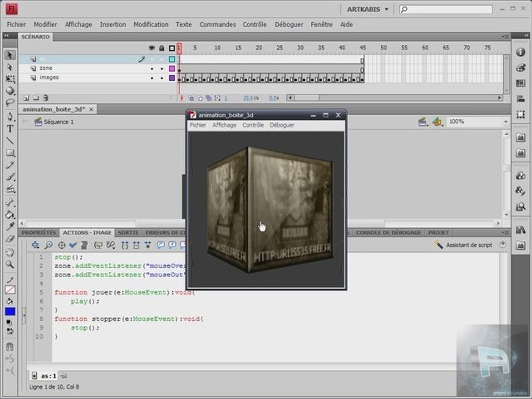Switch to the SORTIE tab
This screenshot has height=399, width=532.
coord(128,232)
